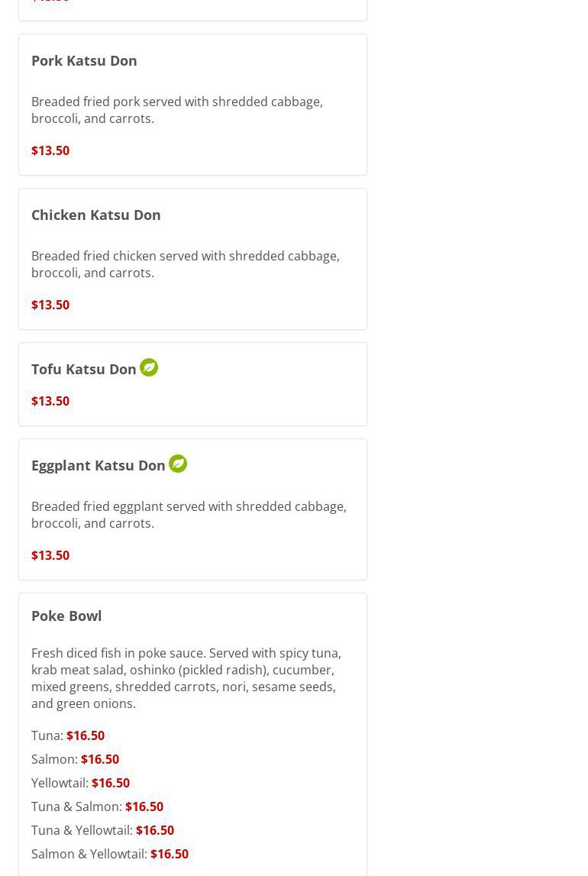Click the Tofu Katsu Don $13.50 price
Viewport: 588px width, 876px height.
tap(50, 401)
